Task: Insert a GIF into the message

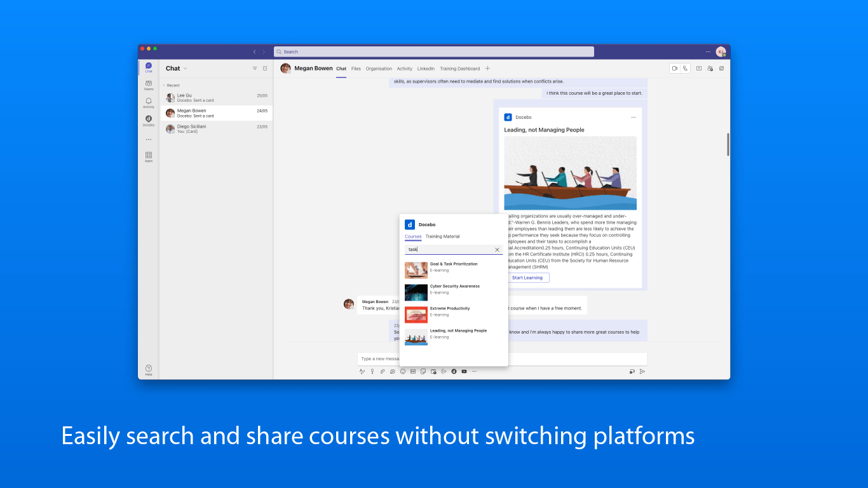Action: pos(413,371)
